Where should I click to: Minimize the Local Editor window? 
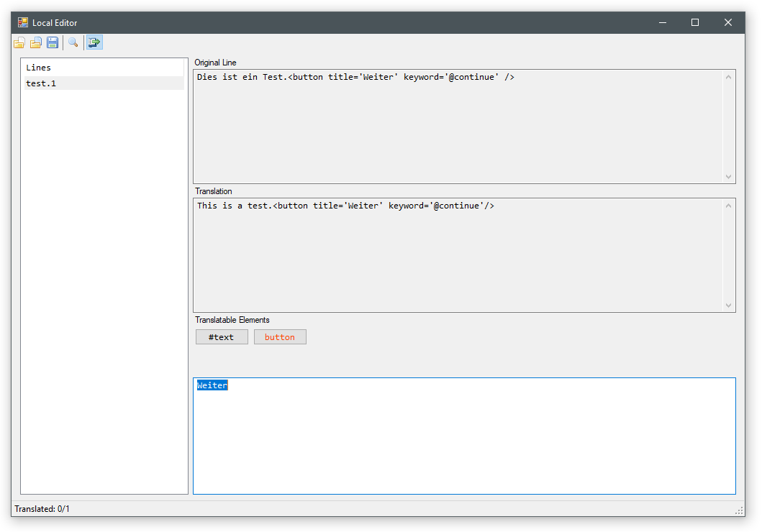point(661,22)
